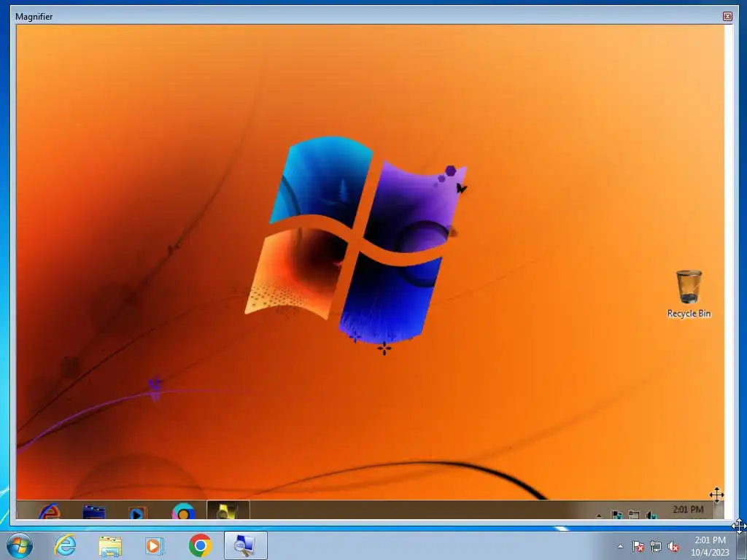Open the clock showing 2:01 PM 10/4/2023

710,545
